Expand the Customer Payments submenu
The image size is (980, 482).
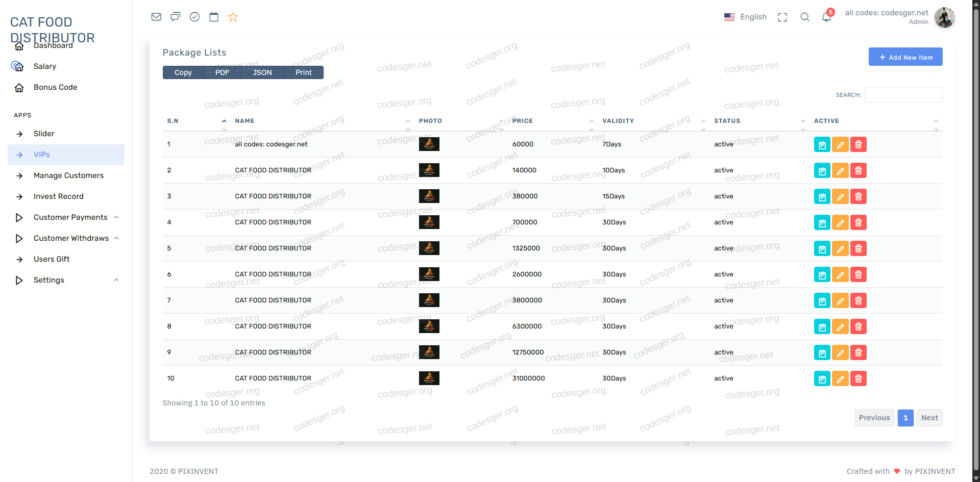click(x=70, y=217)
